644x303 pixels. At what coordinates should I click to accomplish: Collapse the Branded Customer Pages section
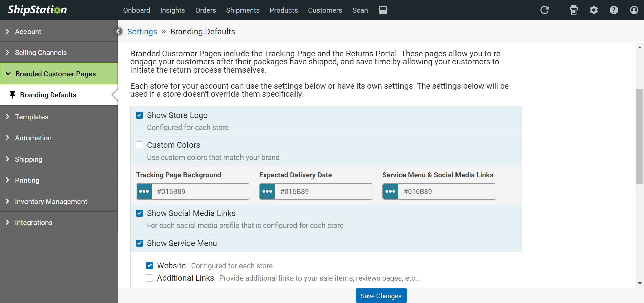(x=56, y=74)
